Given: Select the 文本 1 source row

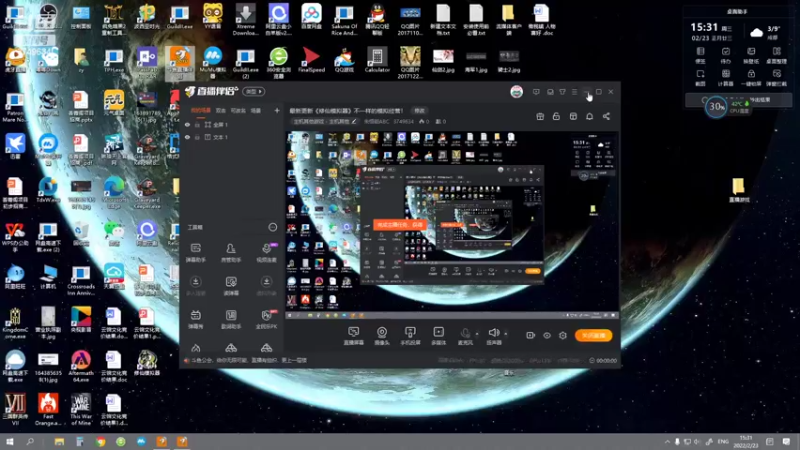Looking at the screenshot, I should tap(231, 137).
